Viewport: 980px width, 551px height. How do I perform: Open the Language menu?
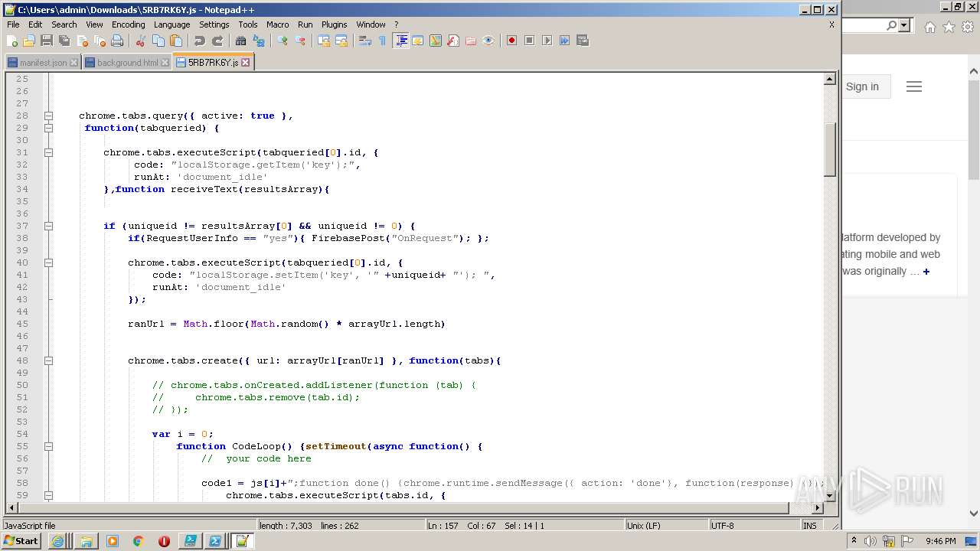click(171, 24)
